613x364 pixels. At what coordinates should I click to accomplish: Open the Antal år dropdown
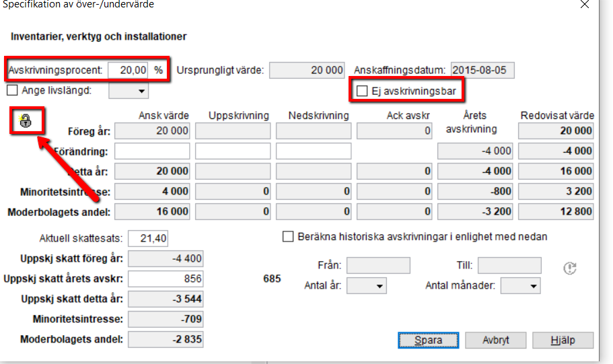coord(367,286)
